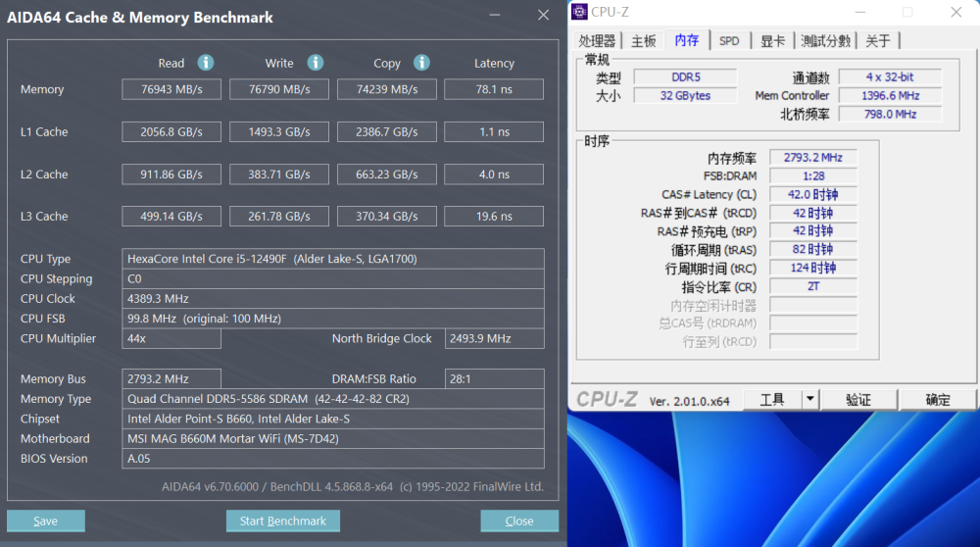The image size is (980, 547).
Task: Click the 32 GBytes size field in CPU-Z
Action: pyautogui.click(x=686, y=96)
